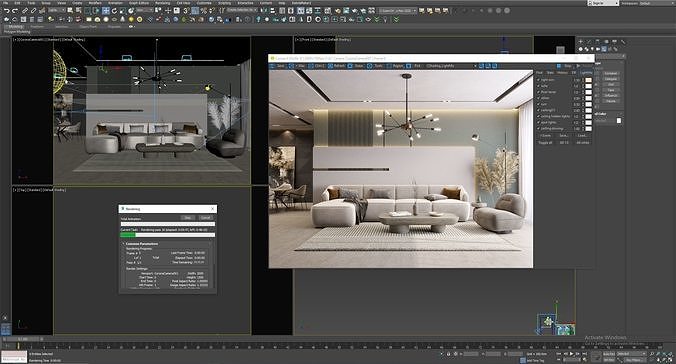Open the Rendering menu
Image resolution: width=676 pixels, height=364 pixels.
[163, 3]
